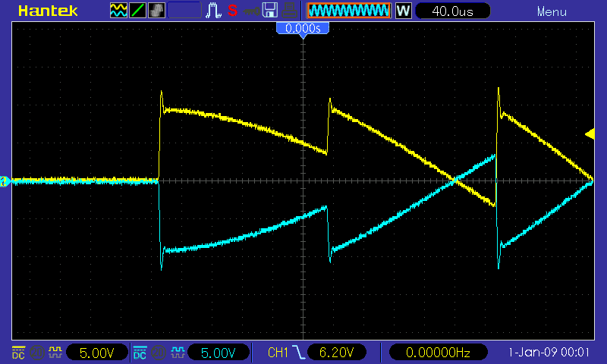The width and height of the screenshot is (607, 364).
Task: Select the 6.20V trigger level readout
Action: 336,353
